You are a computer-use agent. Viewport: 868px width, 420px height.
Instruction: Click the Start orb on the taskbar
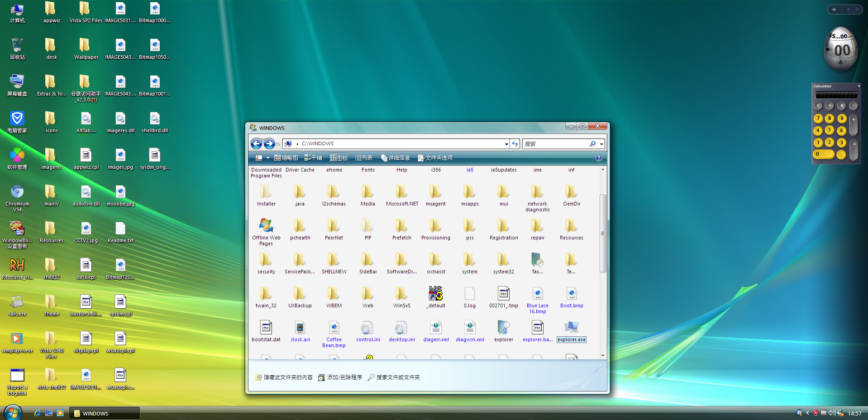coord(12,412)
